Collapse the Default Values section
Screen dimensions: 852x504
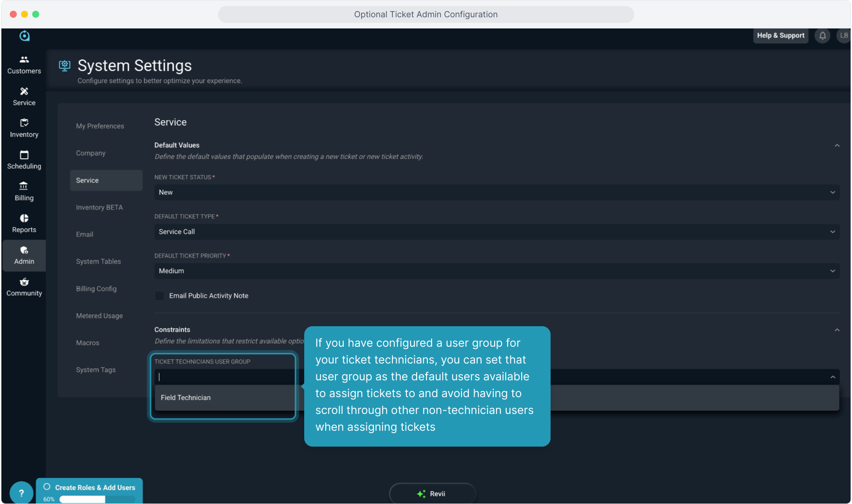837,146
